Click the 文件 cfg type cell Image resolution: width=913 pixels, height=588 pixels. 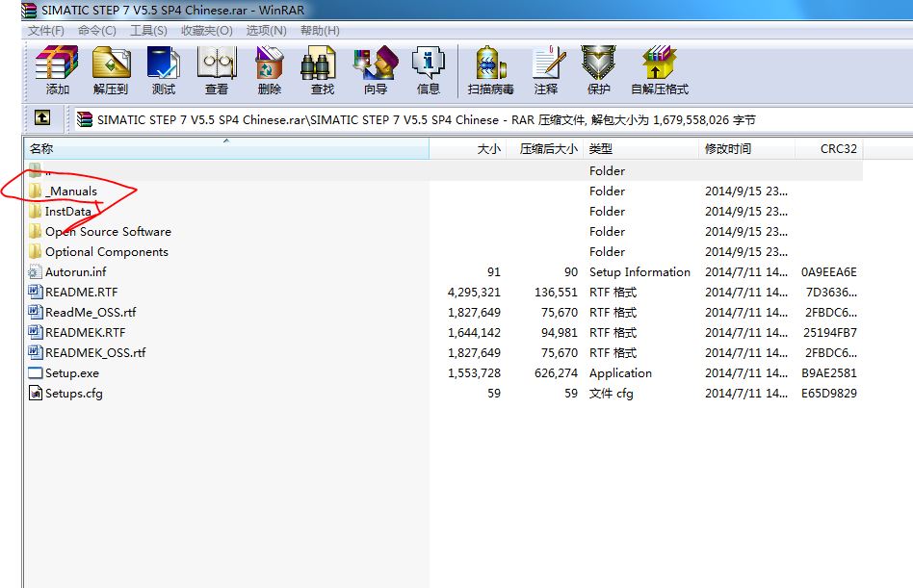(611, 394)
